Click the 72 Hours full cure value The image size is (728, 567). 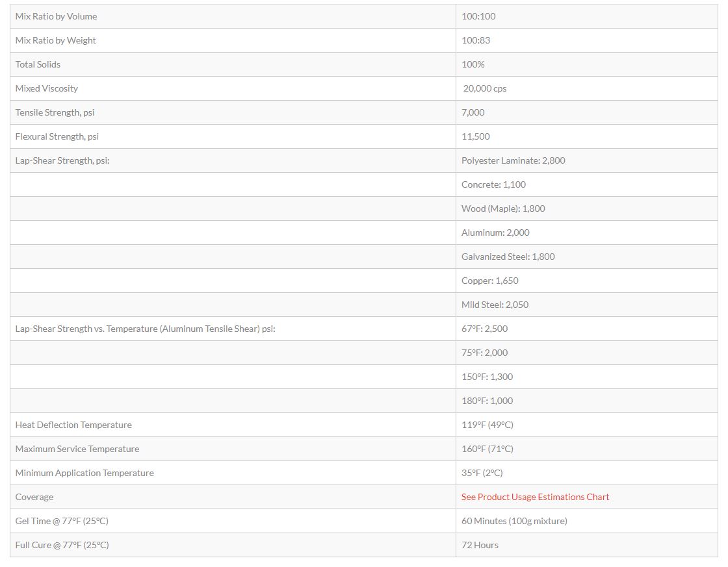point(480,545)
